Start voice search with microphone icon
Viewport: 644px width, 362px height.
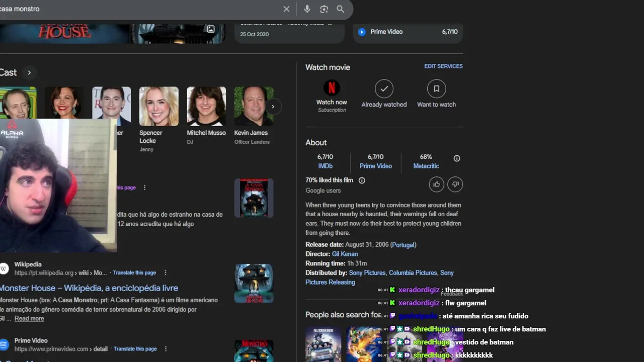point(307,9)
